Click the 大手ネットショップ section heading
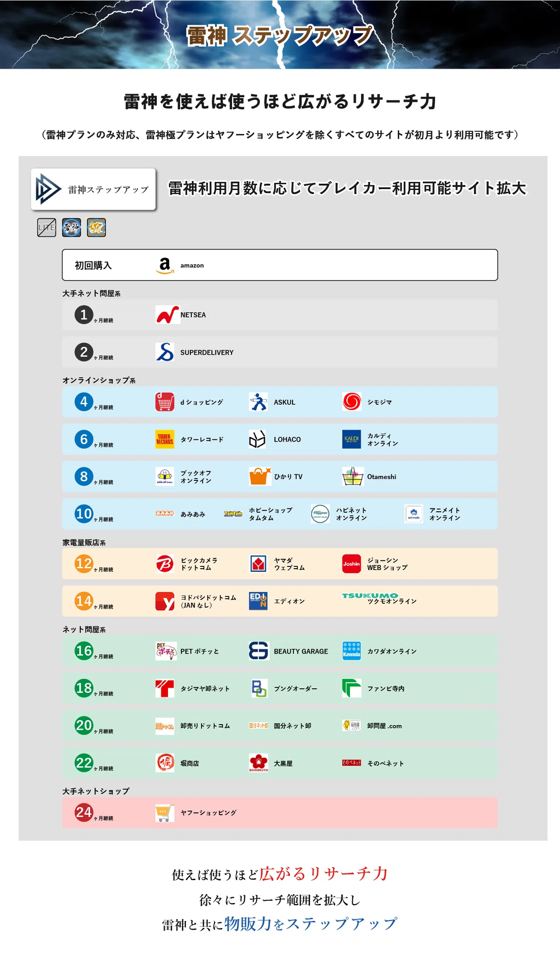The image size is (560, 959). pos(96,791)
